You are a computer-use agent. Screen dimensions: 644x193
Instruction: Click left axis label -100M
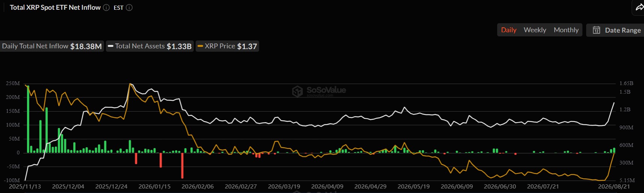pyautogui.click(x=12, y=180)
